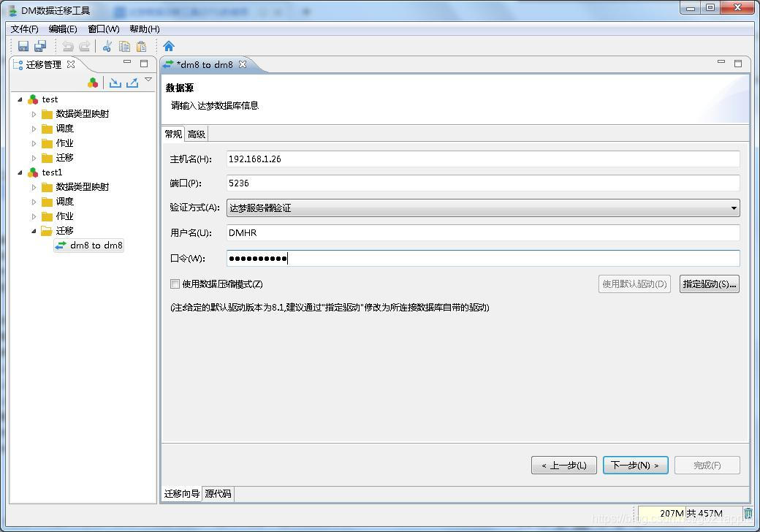Screen dimensions: 760x532
Task: Open the 验证方式 dropdown
Action: tap(483, 208)
